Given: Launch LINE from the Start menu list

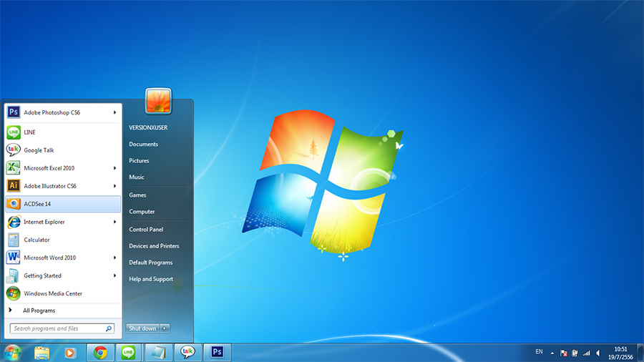Looking at the screenshot, I should pyautogui.click(x=63, y=132).
